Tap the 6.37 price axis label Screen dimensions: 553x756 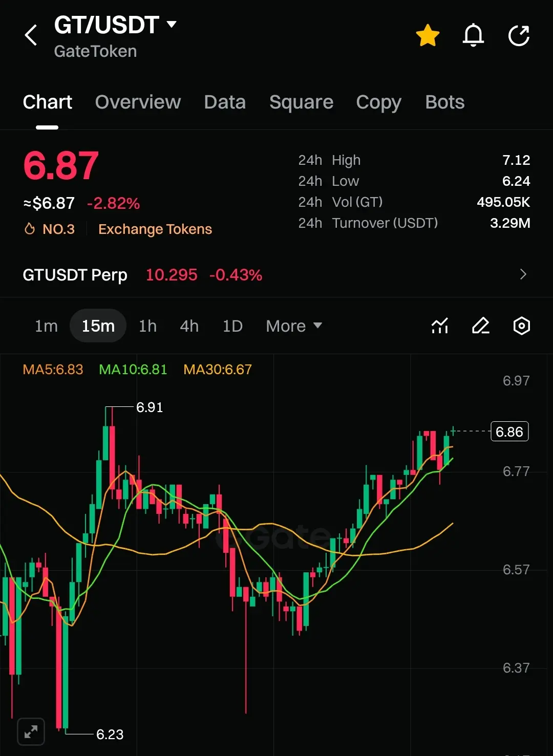click(x=516, y=668)
